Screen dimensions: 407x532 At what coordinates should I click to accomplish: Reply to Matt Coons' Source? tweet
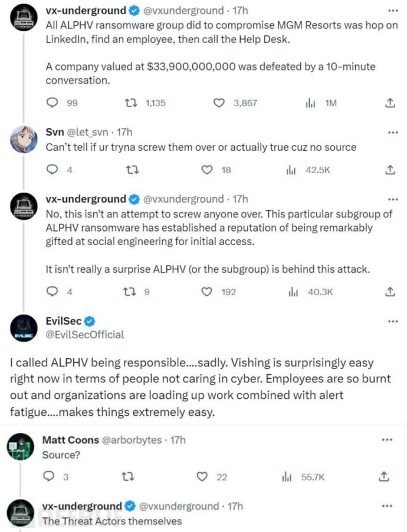coord(50,477)
